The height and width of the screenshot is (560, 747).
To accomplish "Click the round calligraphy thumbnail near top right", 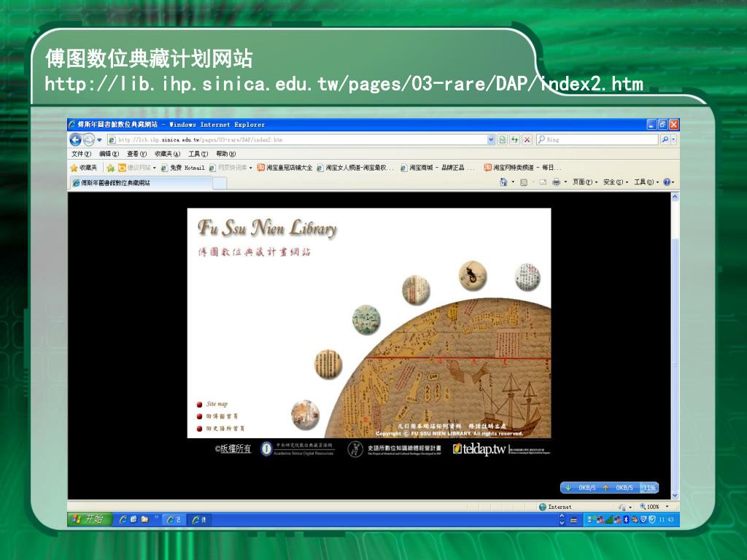I will pos(527,276).
